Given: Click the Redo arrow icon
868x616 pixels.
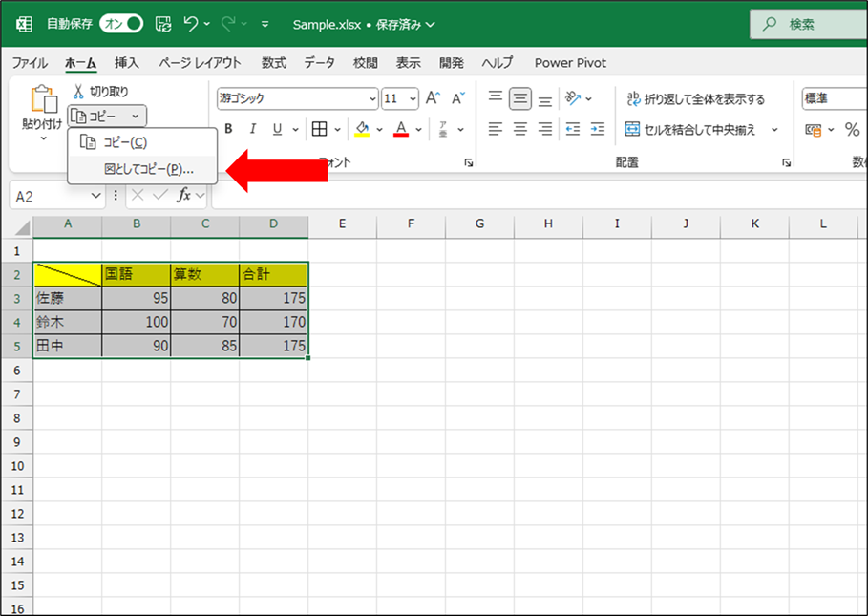Looking at the screenshot, I should (x=228, y=24).
